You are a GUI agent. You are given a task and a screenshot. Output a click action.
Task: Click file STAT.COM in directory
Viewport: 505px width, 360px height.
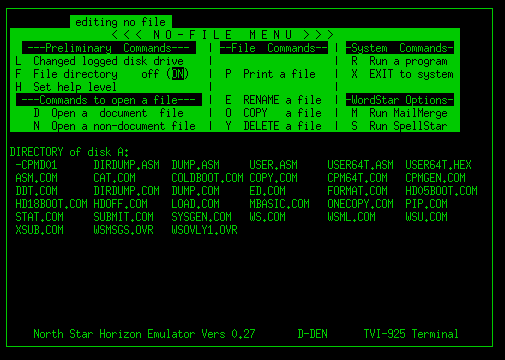pyautogui.click(x=39, y=217)
